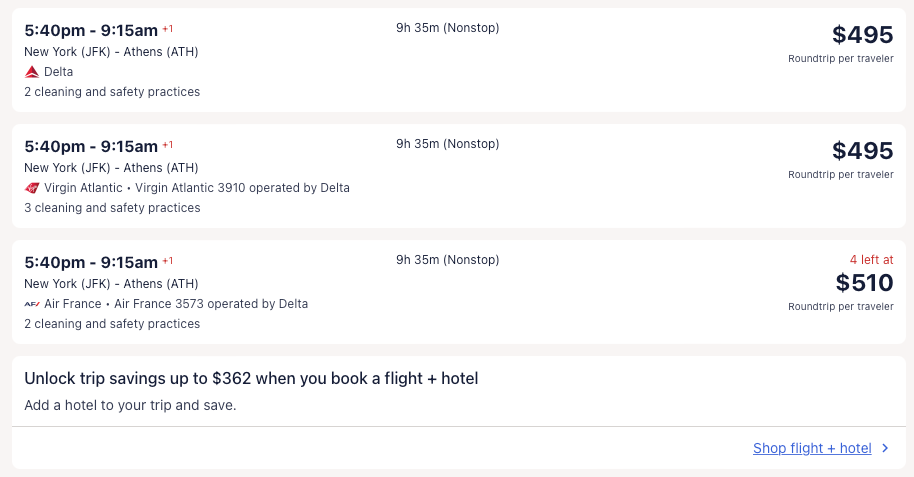Screen dimensions: 914x477
Task: View Air France's 2 cleaning and safety practices
Action: coord(112,324)
